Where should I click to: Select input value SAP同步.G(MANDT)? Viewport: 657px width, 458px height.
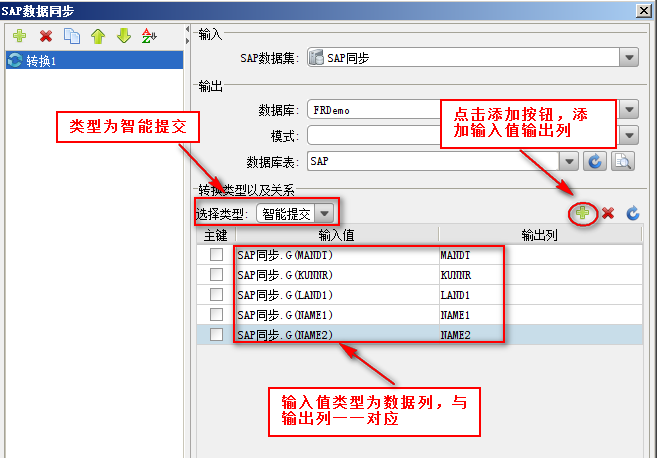337,255
